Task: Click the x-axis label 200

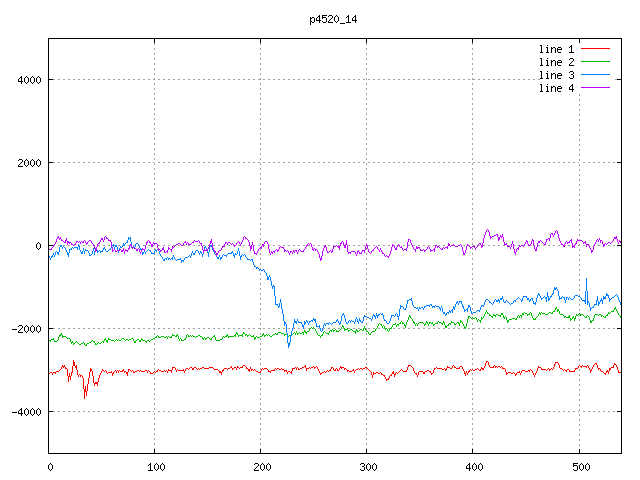Action: click(x=262, y=467)
